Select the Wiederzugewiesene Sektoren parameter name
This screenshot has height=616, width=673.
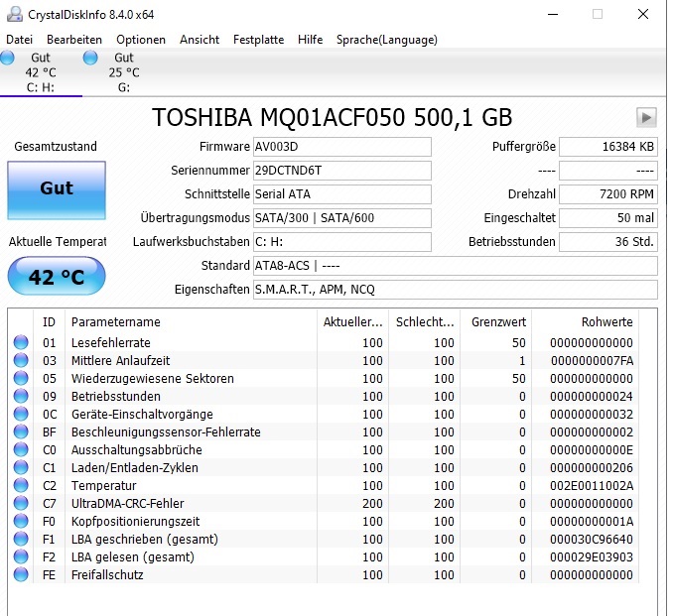(153, 378)
